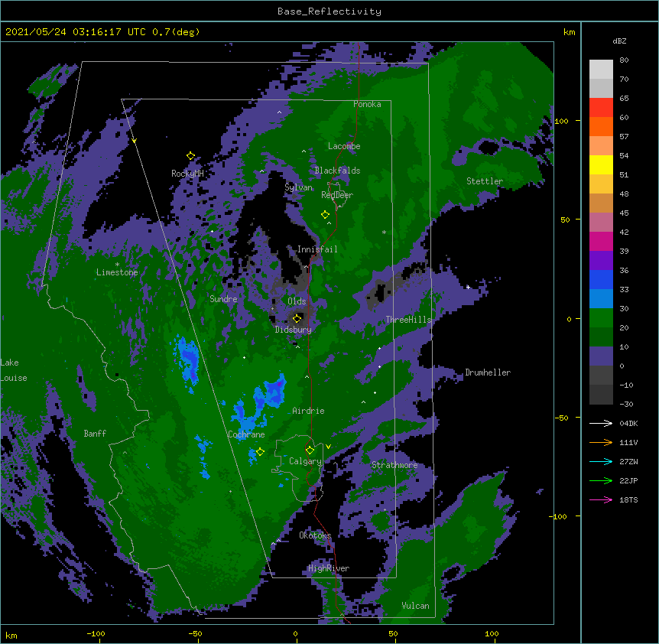Click the Cochrane label
Screen dimensions: 659x644
(x=246, y=434)
